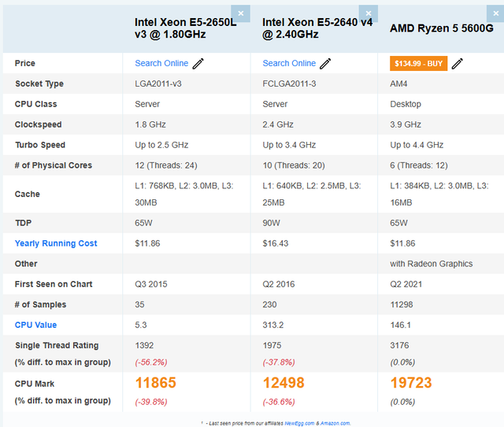Open CPU Value link
The height and width of the screenshot is (427, 504).
[35, 325]
